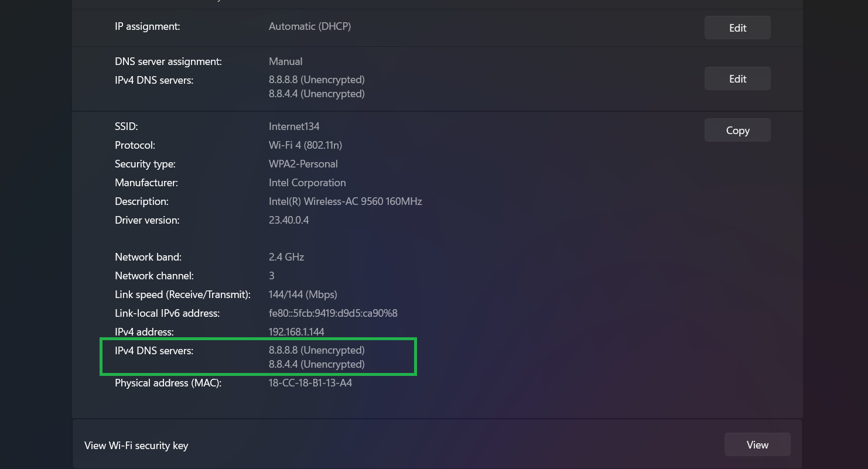The width and height of the screenshot is (868, 469).
Task: Click the 'Description:' label
Action: click(x=142, y=201)
